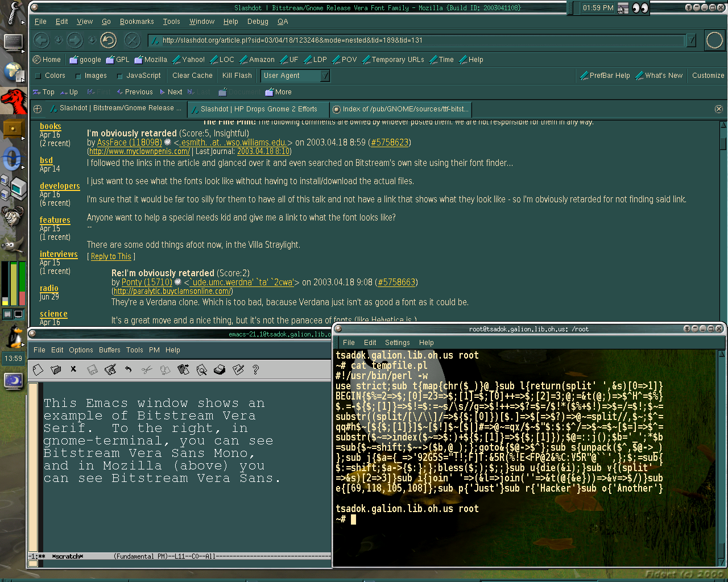728x582 pixels.
Task: Go to Next via site navigation bar
Action: (x=171, y=92)
